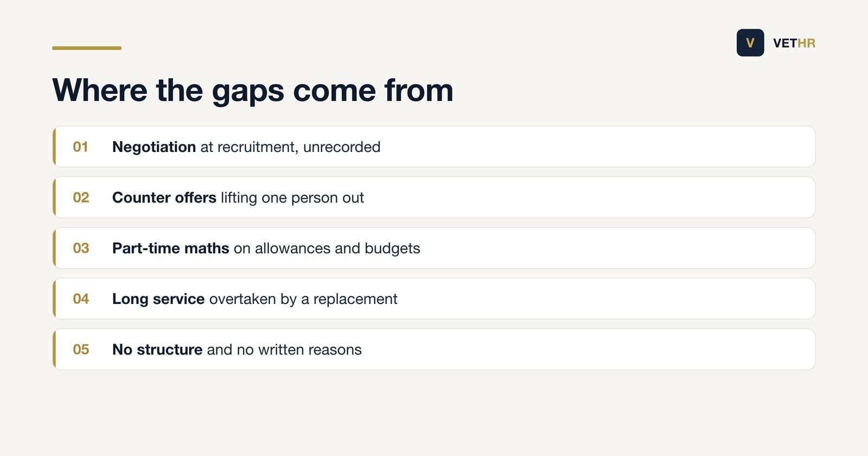
Task: Click the bold 'Part-time maths' text
Action: (171, 249)
